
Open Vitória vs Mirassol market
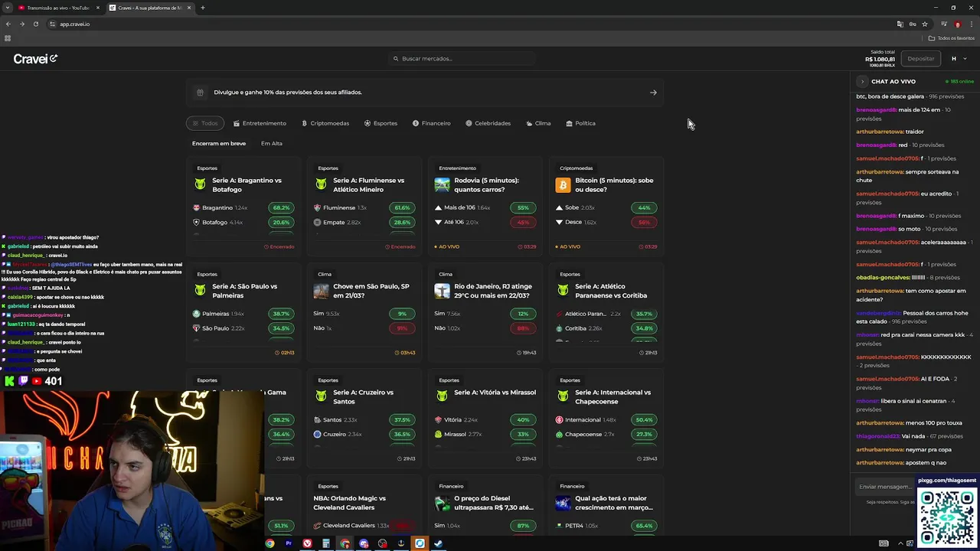(x=495, y=393)
